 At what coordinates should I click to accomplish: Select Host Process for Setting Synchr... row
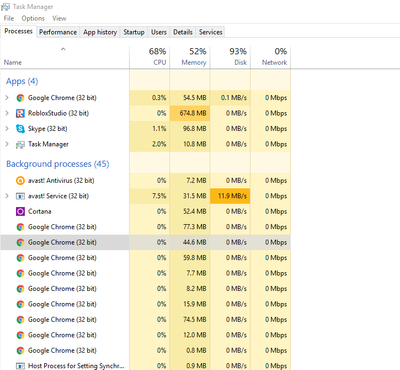[x=146, y=366]
